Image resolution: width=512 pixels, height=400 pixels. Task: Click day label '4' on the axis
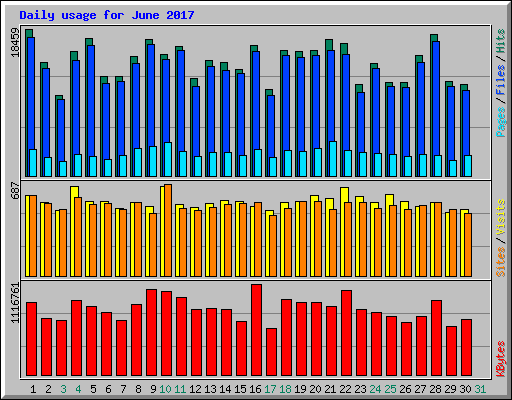[x=78, y=389]
